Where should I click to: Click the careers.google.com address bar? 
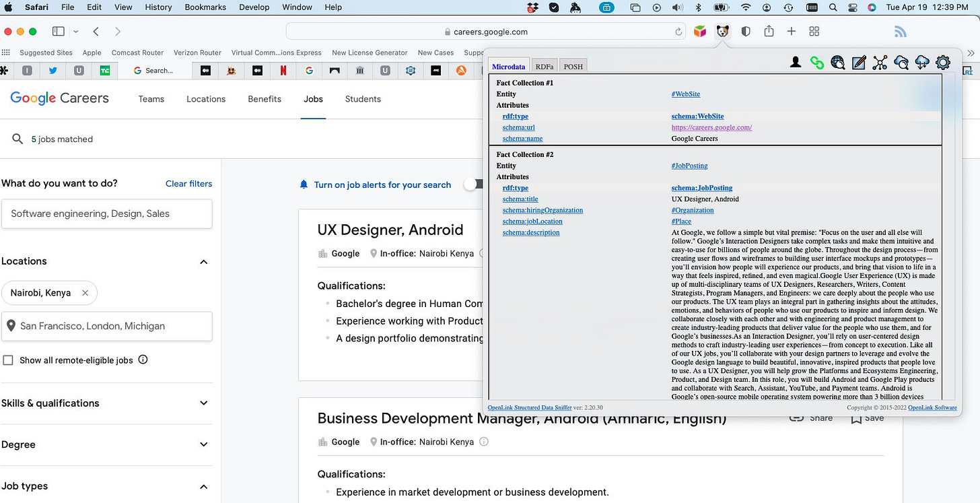point(486,32)
